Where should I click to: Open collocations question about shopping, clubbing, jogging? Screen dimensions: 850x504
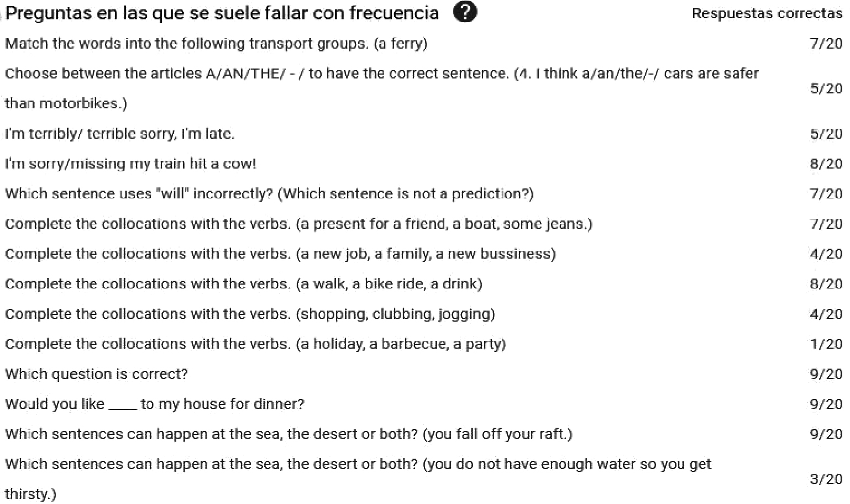pos(250,314)
